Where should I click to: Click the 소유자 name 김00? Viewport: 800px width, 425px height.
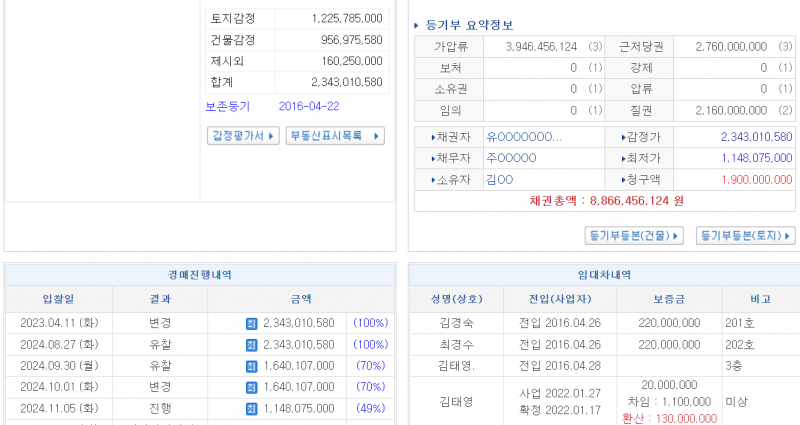pos(499,180)
